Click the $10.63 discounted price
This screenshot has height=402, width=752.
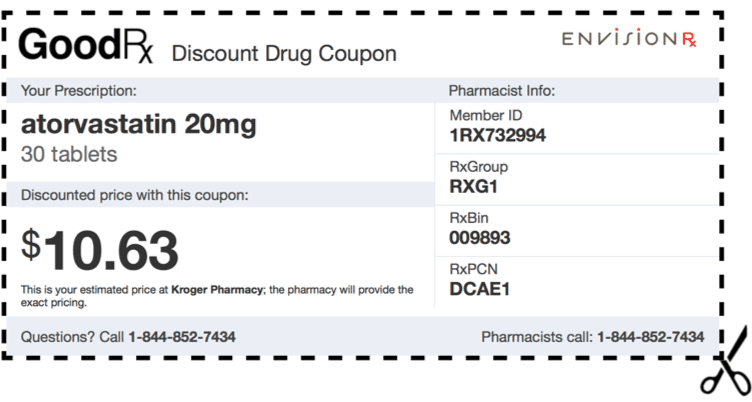(100, 250)
